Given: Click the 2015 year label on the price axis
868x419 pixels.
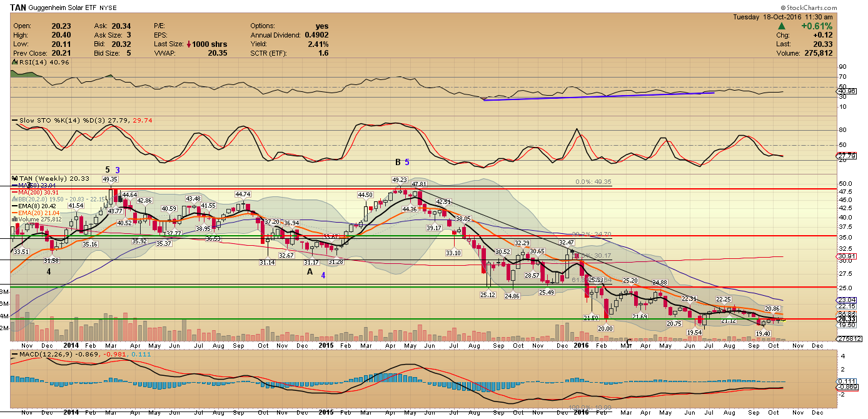Looking at the screenshot, I should tap(326, 345).
